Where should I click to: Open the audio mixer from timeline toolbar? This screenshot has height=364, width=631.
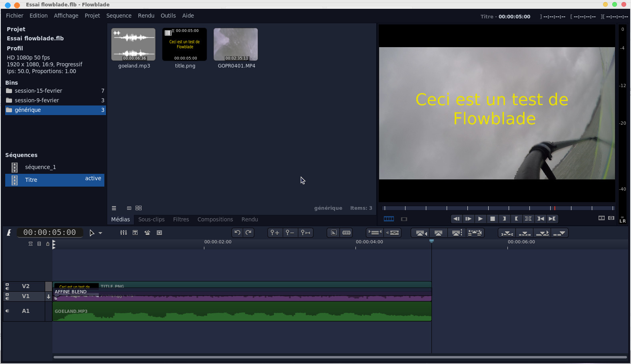(x=124, y=233)
